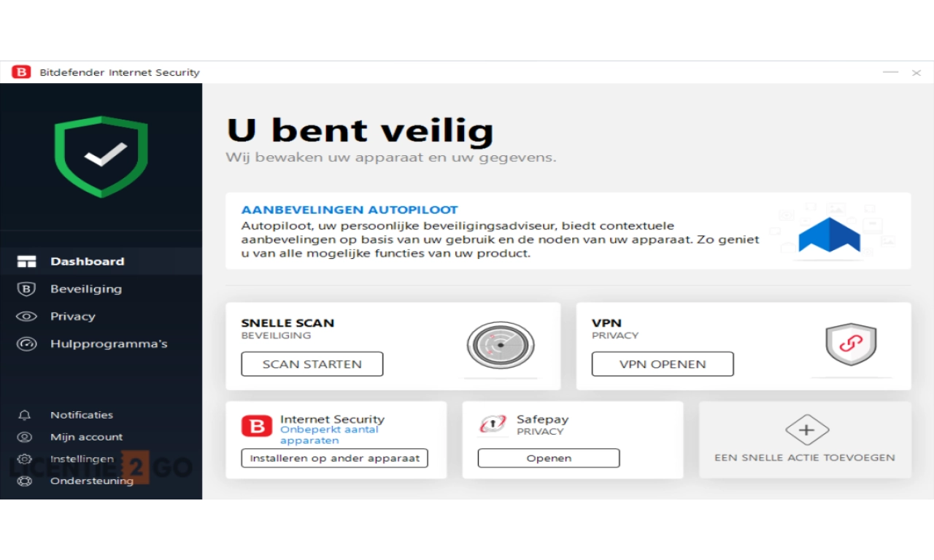This screenshot has width=934, height=560.
Task: Click the Safepay icon
Action: [x=493, y=425]
